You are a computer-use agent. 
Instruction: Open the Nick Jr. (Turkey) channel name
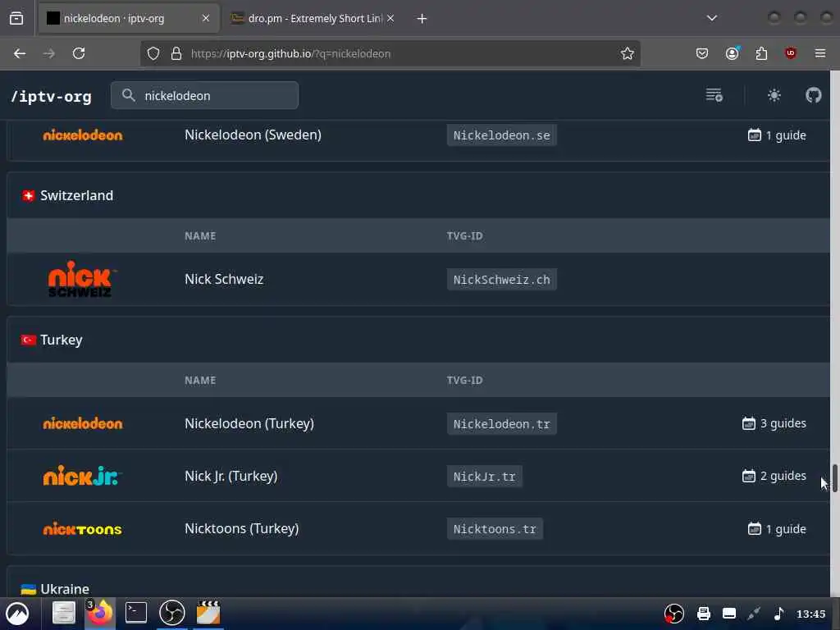click(231, 477)
